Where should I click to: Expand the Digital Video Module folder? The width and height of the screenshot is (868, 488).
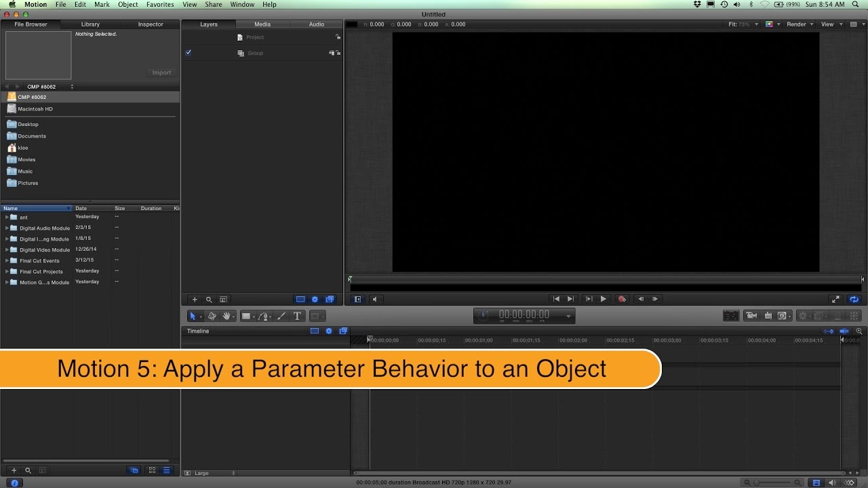tap(7, 250)
